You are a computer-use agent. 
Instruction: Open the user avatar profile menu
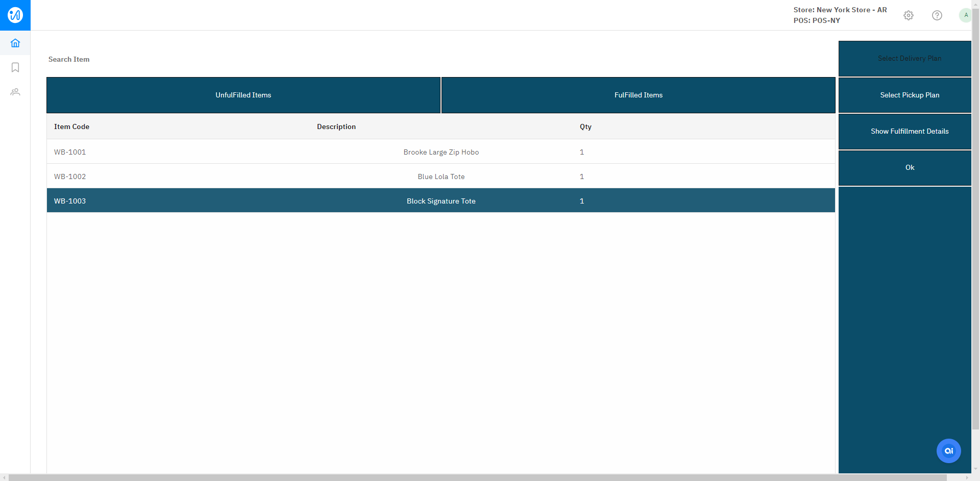click(x=965, y=15)
